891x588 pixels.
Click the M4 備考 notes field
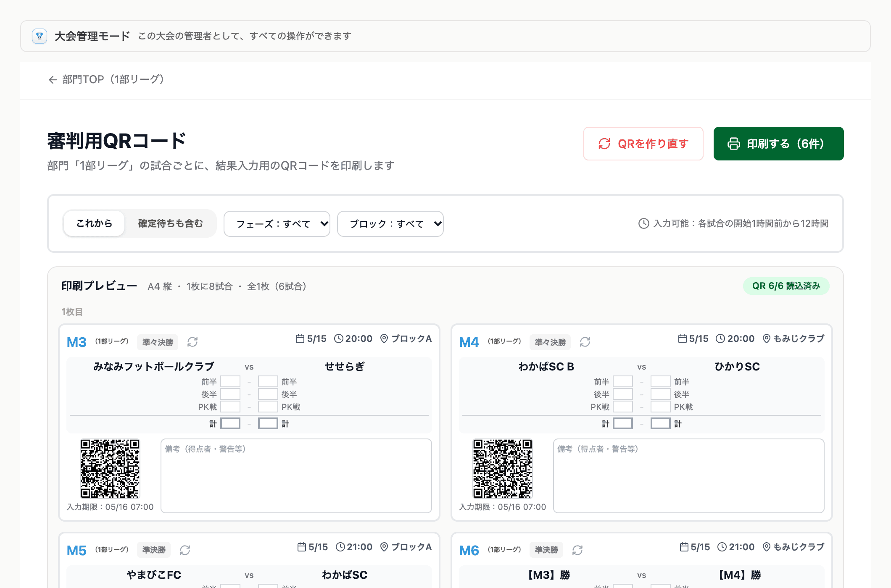coord(689,476)
